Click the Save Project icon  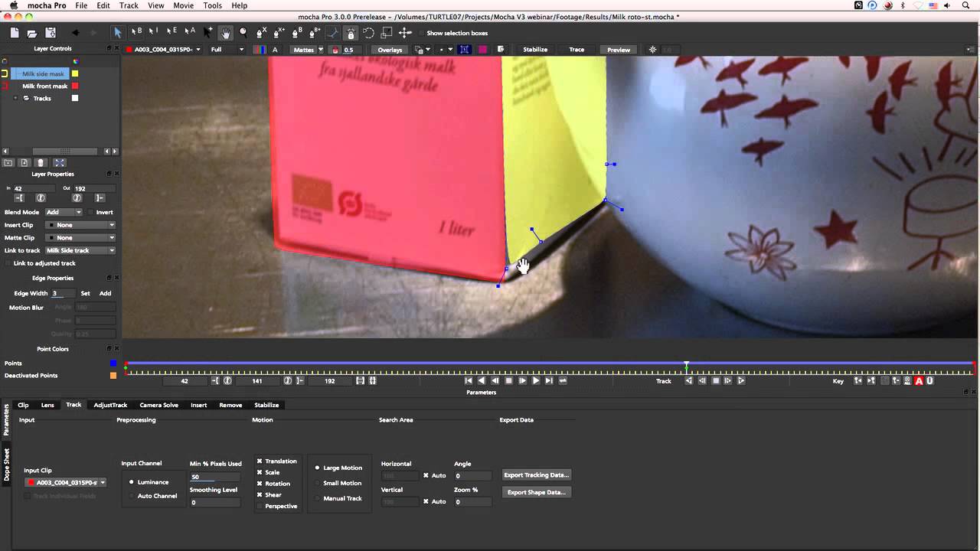point(51,33)
